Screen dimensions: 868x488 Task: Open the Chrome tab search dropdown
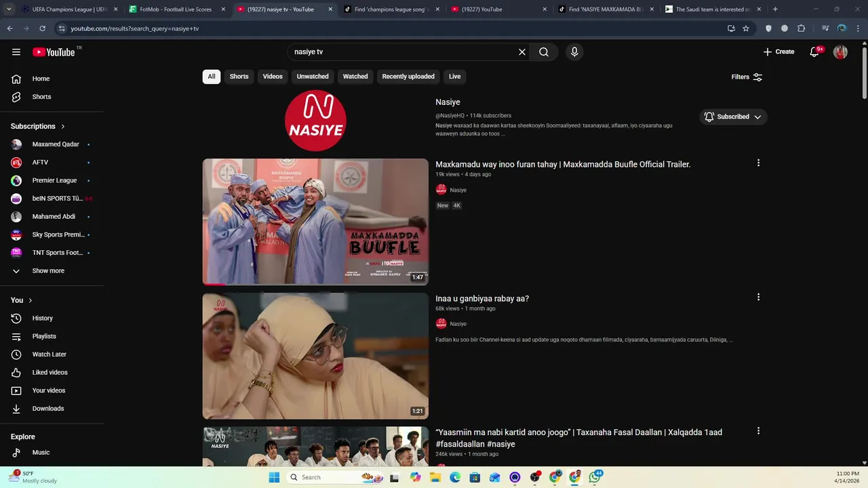pos(9,9)
